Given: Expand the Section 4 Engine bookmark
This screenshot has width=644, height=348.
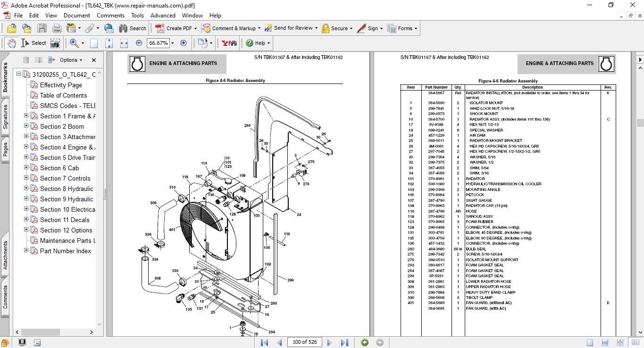Looking at the screenshot, I should pyautogui.click(x=26, y=147).
